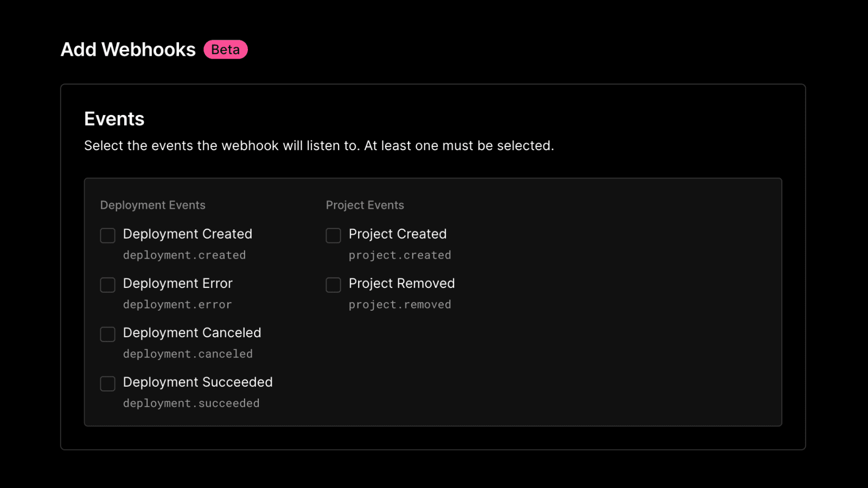Click the pink Beta badge
868x488 pixels.
226,50
